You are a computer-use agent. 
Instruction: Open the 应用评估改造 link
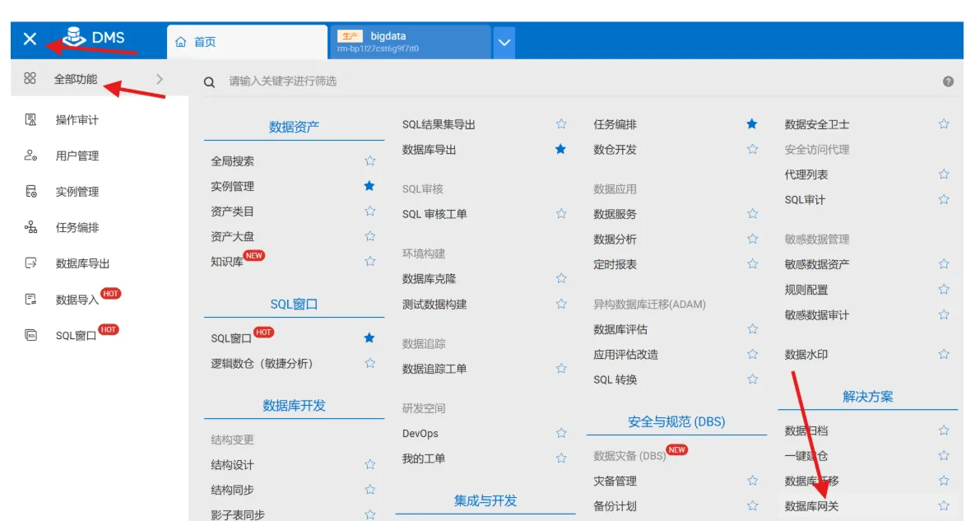tap(625, 355)
